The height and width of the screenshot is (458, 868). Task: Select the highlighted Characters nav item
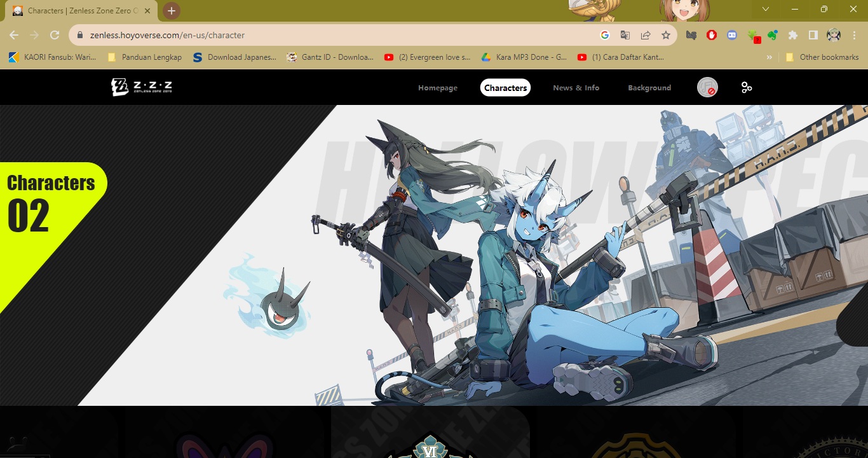point(505,88)
